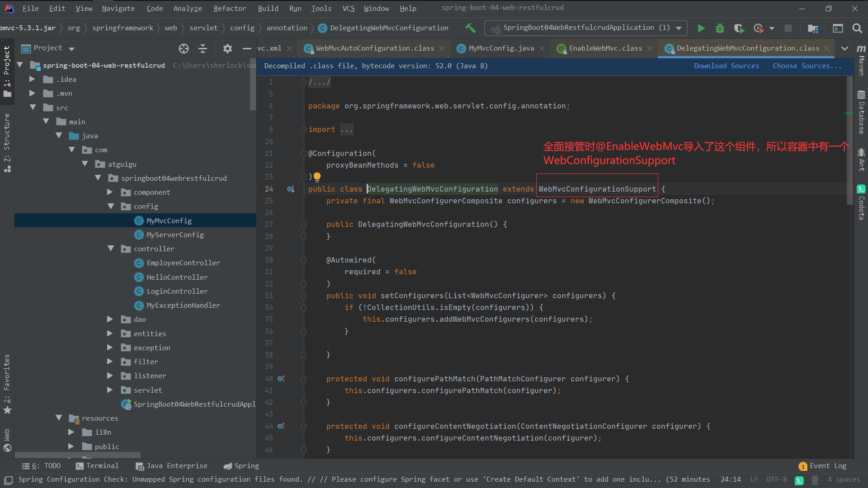This screenshot has width=868, height=488.
Task: Expand the dao package folder
Action: click(x=110, y=319)
